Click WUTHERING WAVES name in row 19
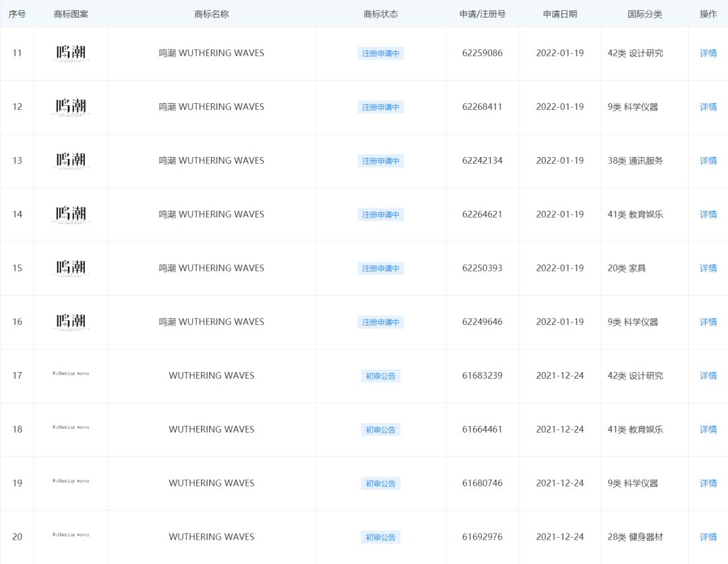Image resolution: width=728 pixels, height=564 pixels. (211, 483)
